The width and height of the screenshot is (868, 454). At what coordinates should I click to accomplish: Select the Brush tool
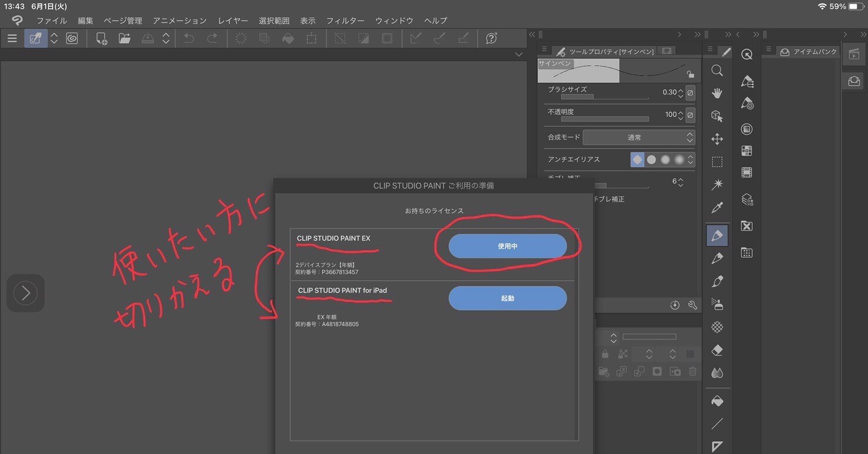coord(716,281)
